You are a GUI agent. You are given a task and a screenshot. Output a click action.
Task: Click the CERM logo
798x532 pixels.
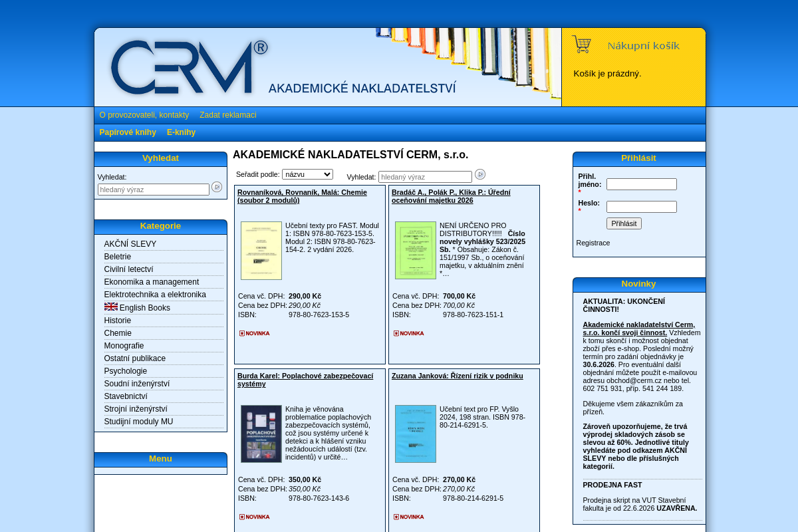point(190,67)
